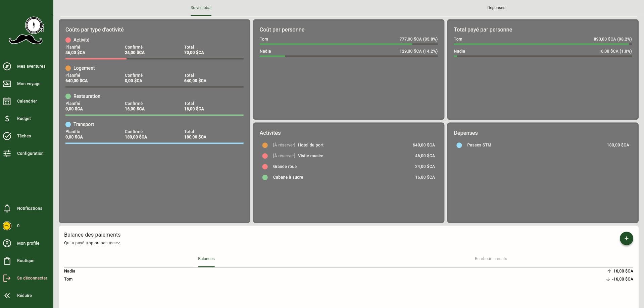Click the green plus add button
Image resolution: width=644 pixels, height=308 pixels.
point(626,239)
